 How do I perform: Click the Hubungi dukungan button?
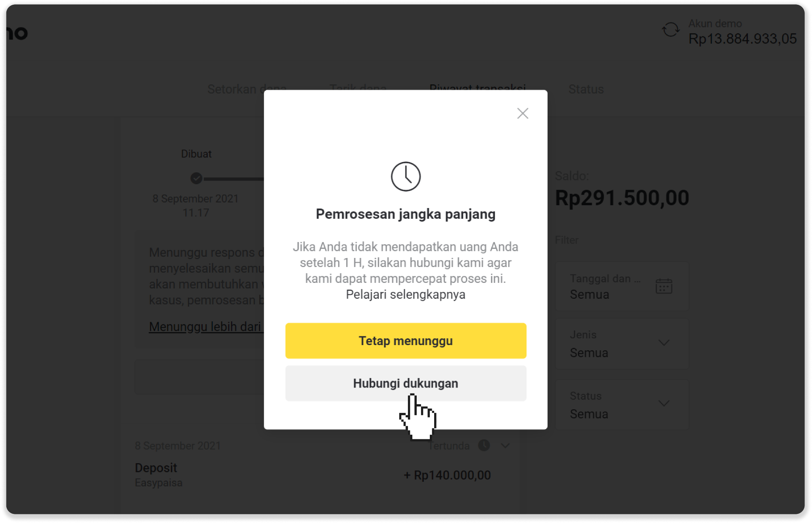(406, 383)
